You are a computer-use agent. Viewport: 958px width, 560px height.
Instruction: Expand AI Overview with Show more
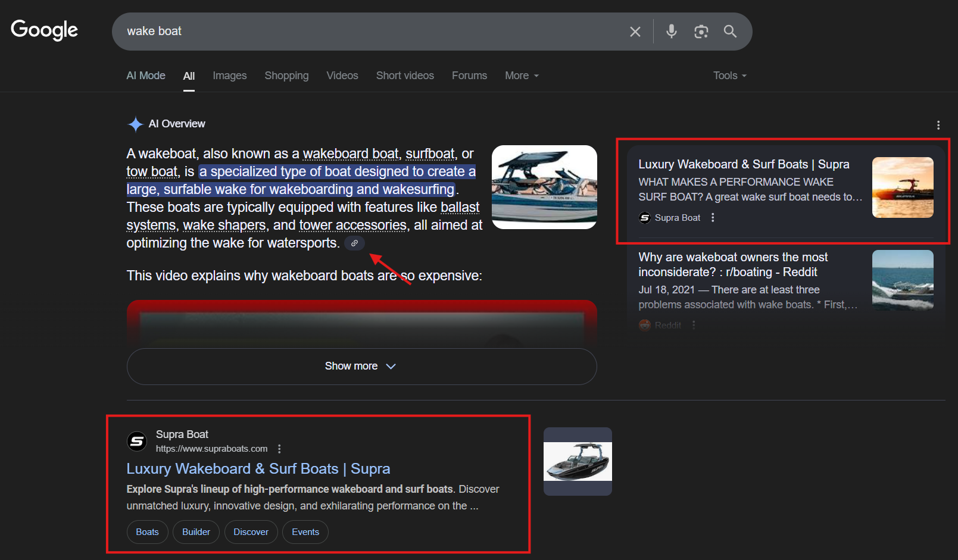[x=361, y=366]
